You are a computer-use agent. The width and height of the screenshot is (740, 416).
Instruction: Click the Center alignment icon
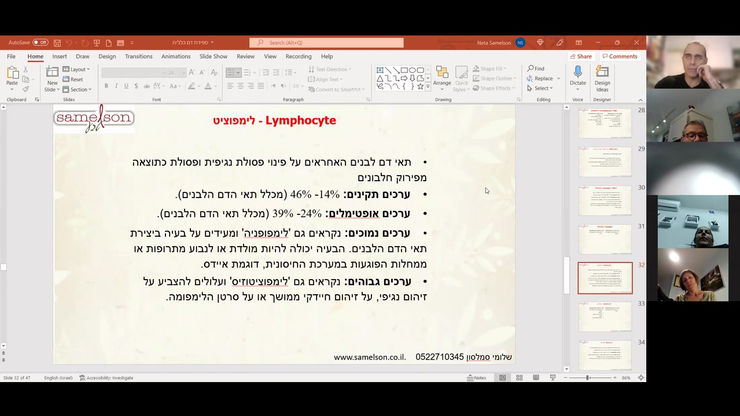pos(241,86)
